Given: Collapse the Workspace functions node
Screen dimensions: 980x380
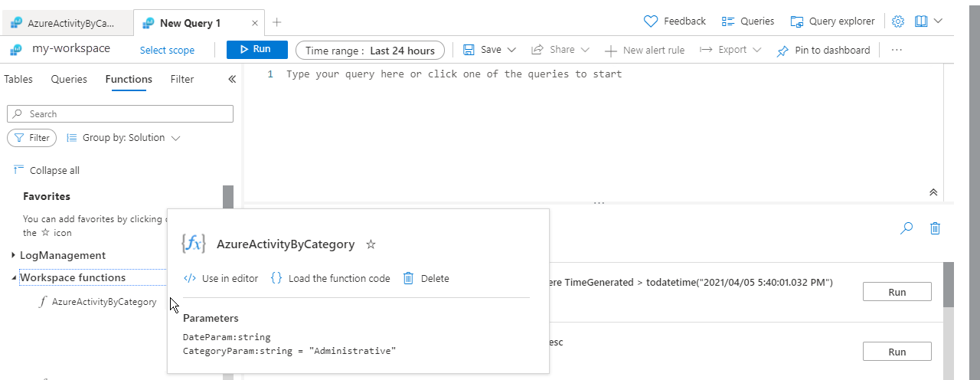Looking at the screenshot, I should click(14, 278).
